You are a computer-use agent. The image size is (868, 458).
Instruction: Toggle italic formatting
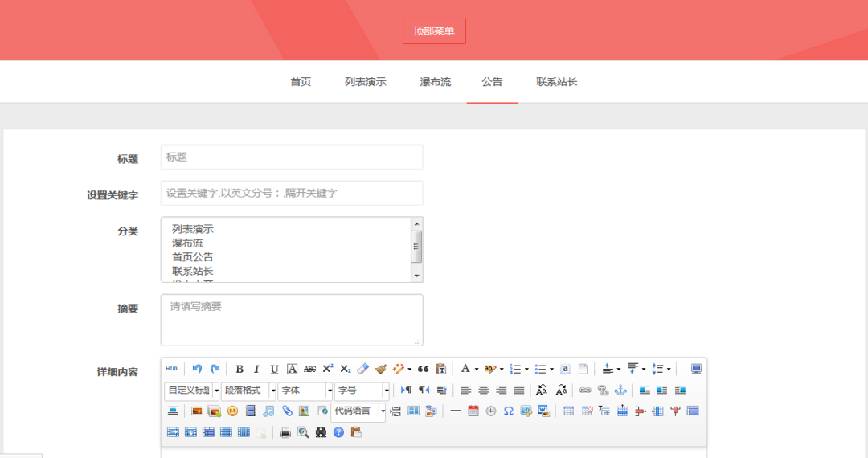256,369
